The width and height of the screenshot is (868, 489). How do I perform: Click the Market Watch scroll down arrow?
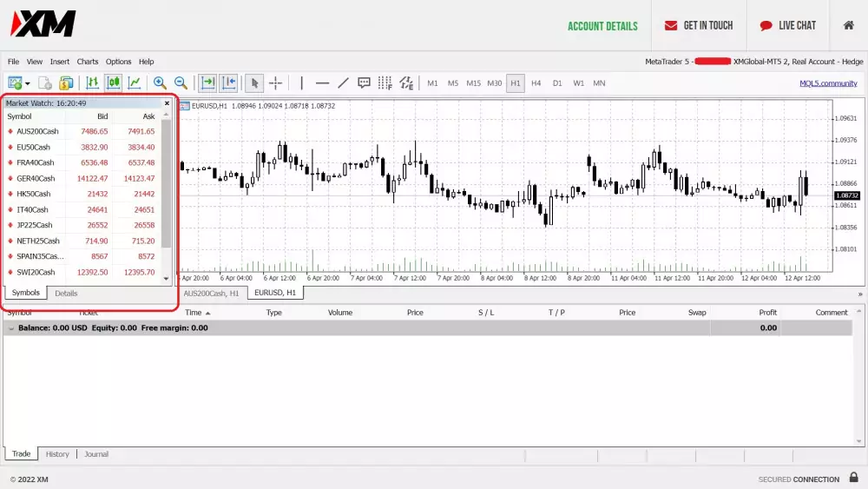[166, 279]
